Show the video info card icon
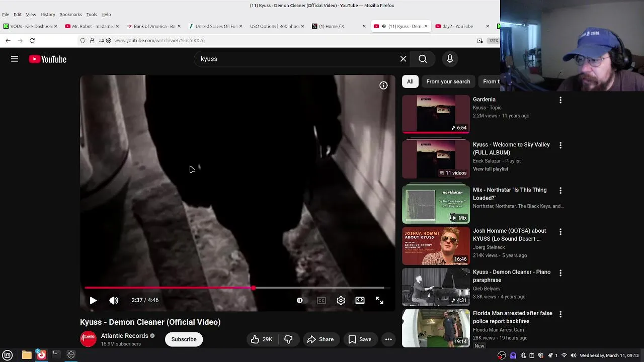 [x=383, y=85]
